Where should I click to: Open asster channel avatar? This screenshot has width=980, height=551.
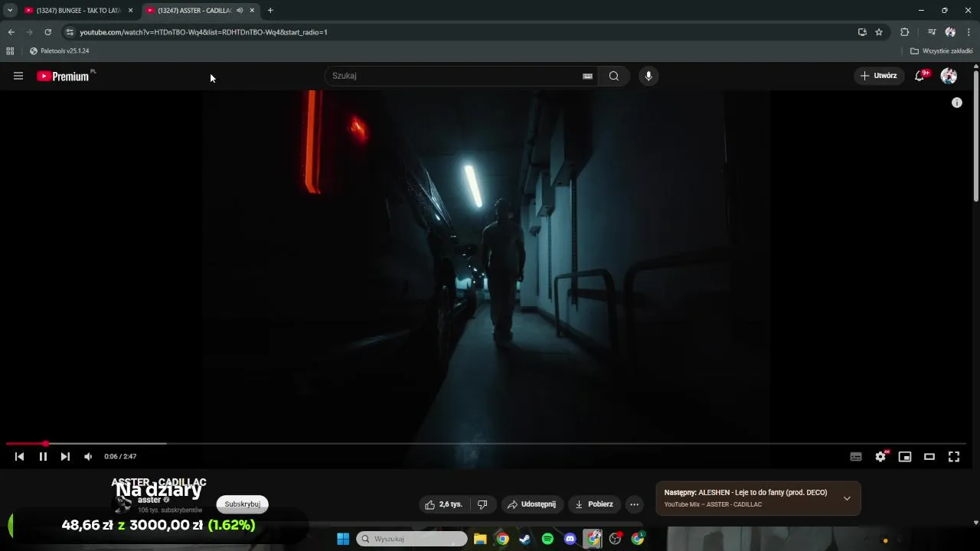pyautogui.click(x=122, y=504)
